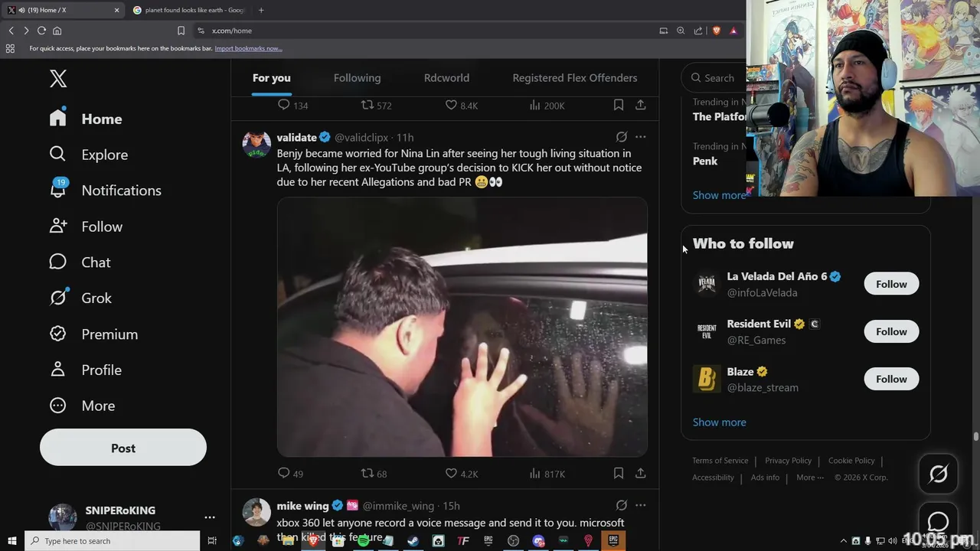The width and height of the screenshot is (980, 551).
Task: Show hidden icons in the system tray
Action: (x=844, y=541)
